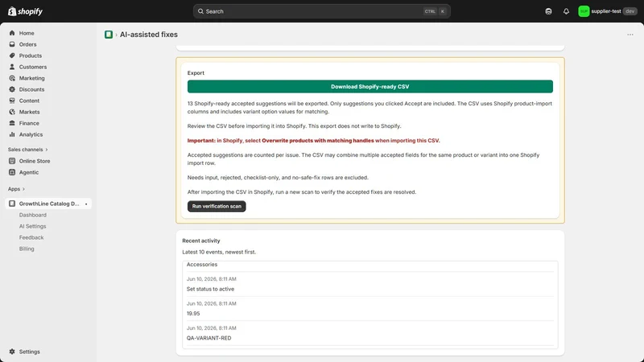Open the Analytics bar chart icon
The height and width of the screenshot is (362, 644).
click(x=12, y=134)
